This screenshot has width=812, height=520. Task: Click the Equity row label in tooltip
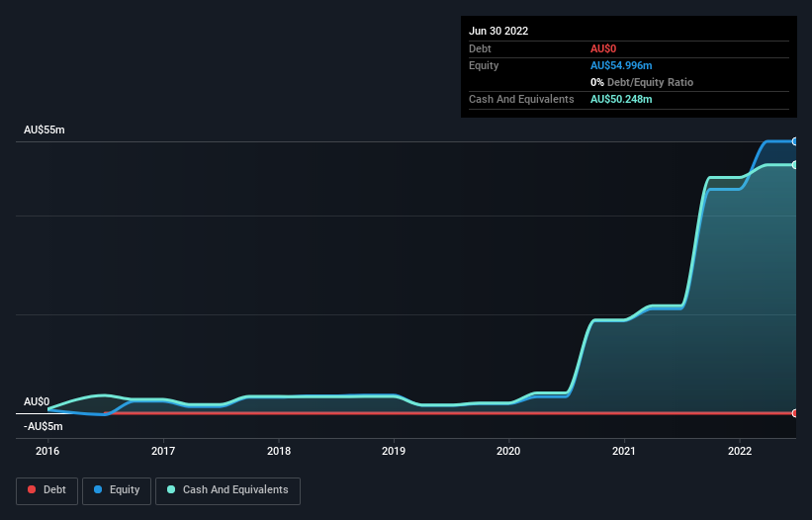pos(484,65)
